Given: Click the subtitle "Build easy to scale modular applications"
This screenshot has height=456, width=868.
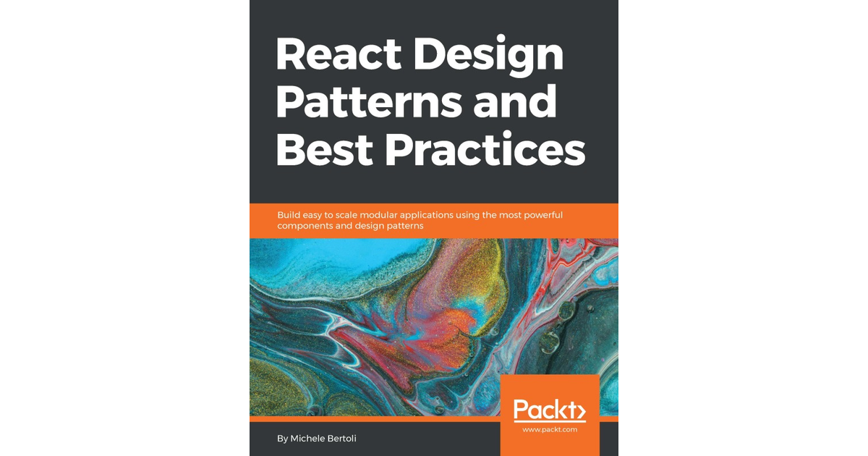Looking at the screenshot, I should [420, 220].
